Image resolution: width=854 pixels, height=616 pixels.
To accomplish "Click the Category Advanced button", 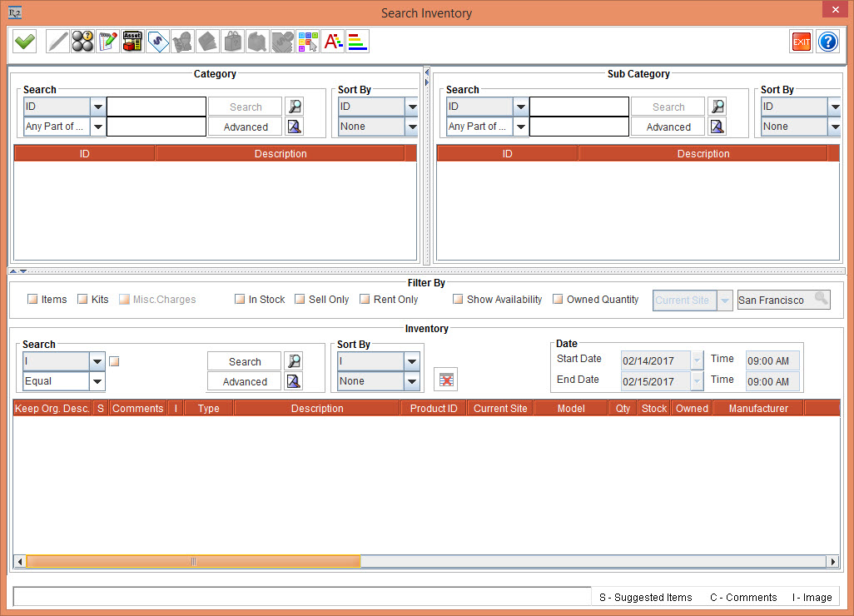I will (x=246, y=127).
